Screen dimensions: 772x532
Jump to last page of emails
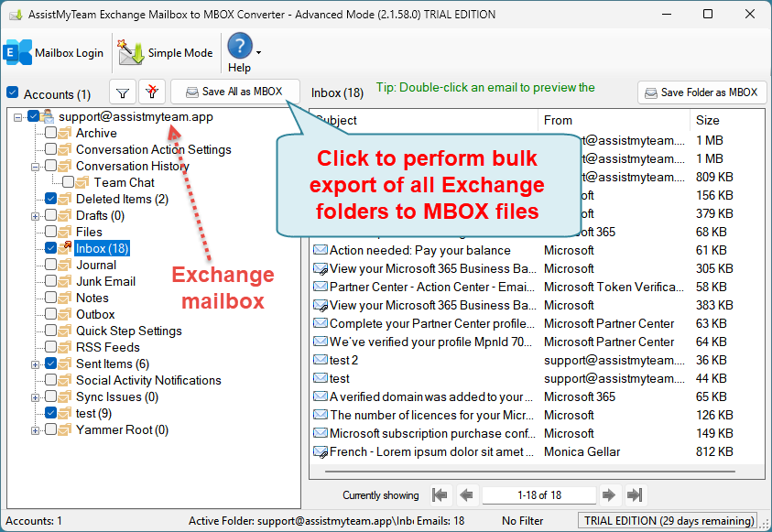coord(634,495)
